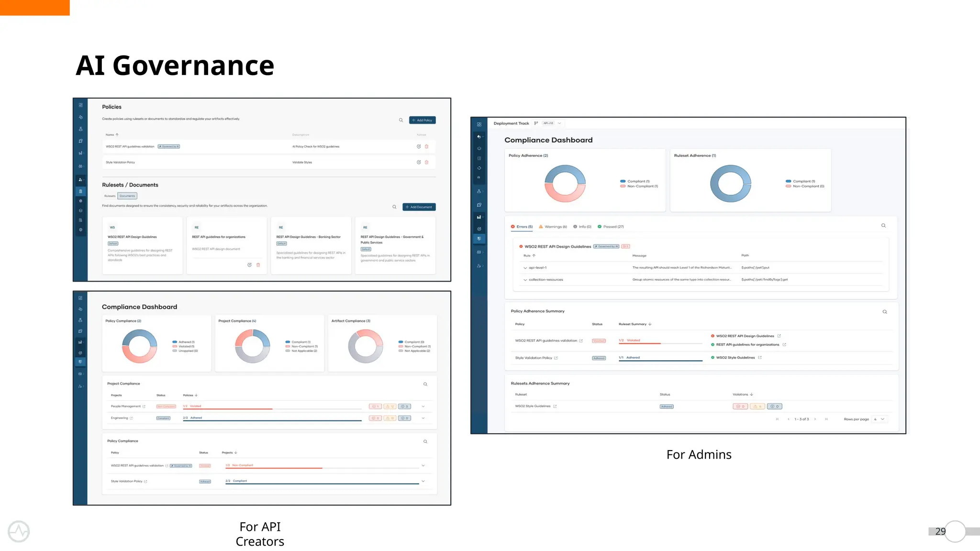Go to the first page of rulesets
This screenshot has width=980, height=551.
[x=777, y=419]
